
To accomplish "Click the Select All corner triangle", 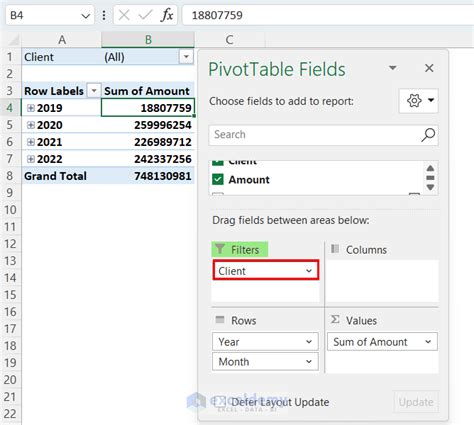I will [13, 41].
